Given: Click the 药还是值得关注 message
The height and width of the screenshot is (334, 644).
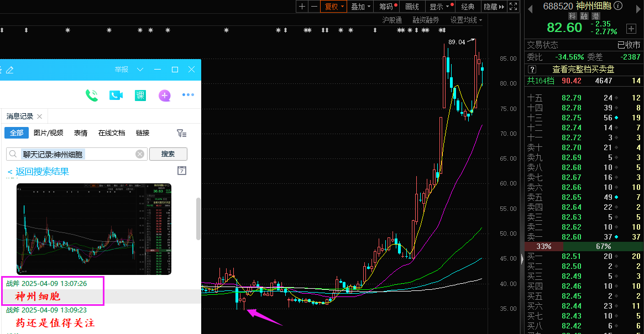Looking at the screenshot, I should pyautogui.click(x=55, y=324).
